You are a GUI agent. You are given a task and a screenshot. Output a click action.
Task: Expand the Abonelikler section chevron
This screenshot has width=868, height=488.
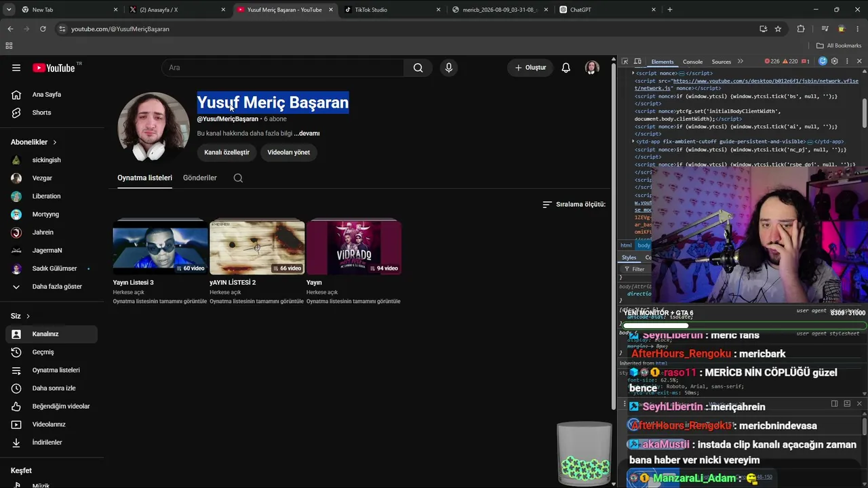point(54,142)
